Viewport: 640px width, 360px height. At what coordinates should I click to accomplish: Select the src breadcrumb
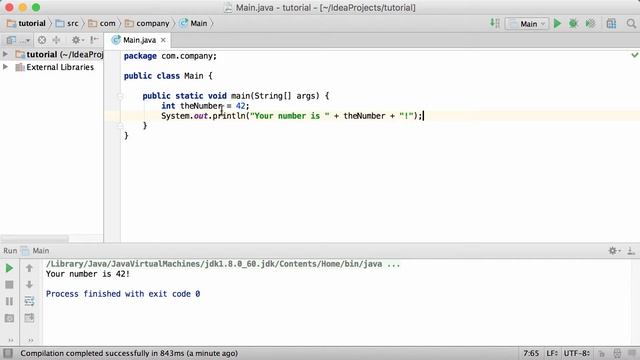pos(67,23)
